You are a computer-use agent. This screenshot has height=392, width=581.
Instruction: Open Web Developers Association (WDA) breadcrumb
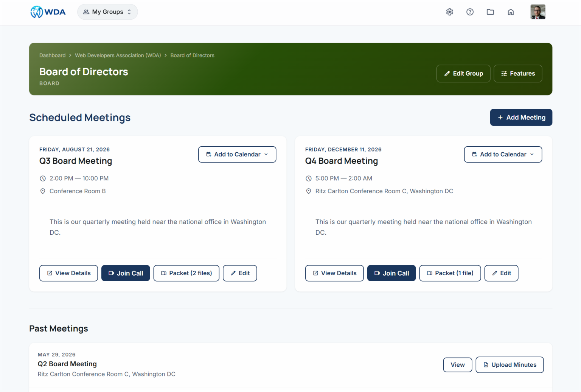click(118, 55)
